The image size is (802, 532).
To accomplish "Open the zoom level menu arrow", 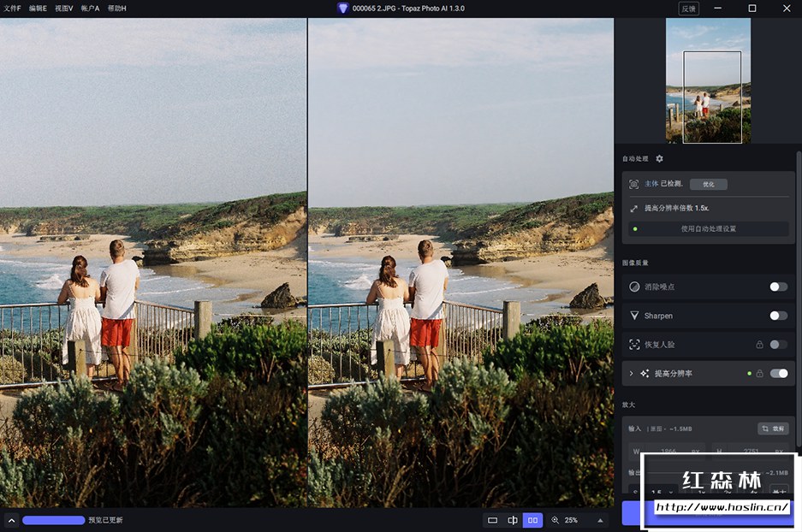I will tap(599, 520).
